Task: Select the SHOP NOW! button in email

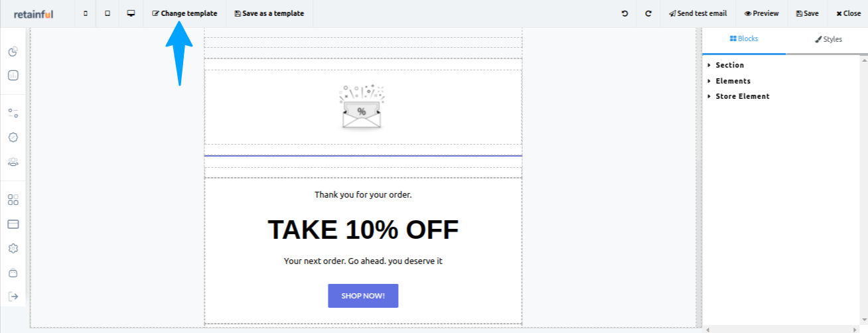Action: click(363, 296)
